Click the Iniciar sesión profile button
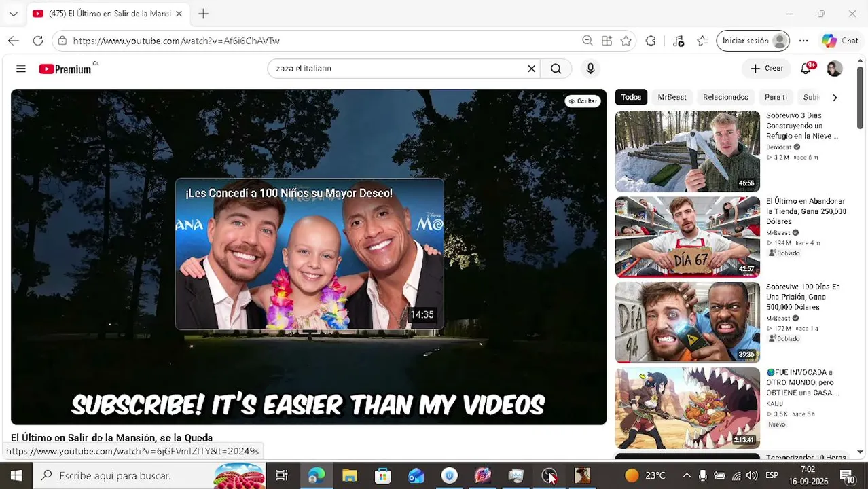Image resolution: width=868 pixels, height=489 pixels. (x=753, y=41)
